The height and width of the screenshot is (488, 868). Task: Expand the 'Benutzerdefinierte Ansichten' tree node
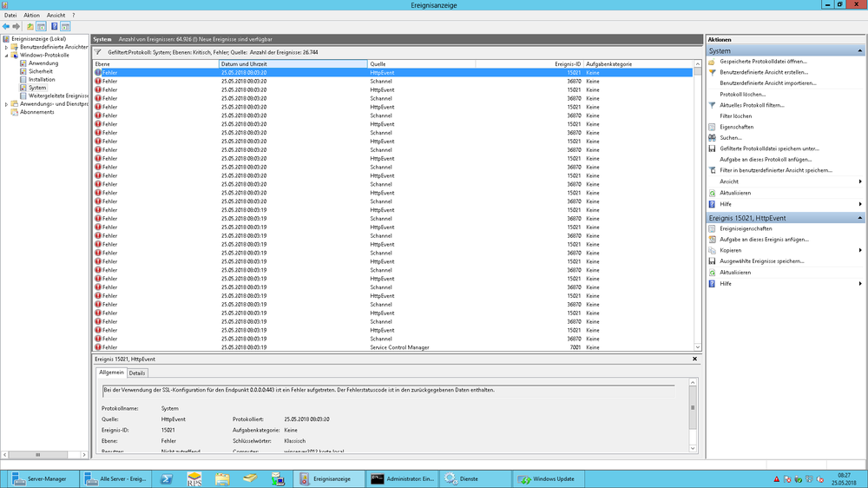[6, 47]
